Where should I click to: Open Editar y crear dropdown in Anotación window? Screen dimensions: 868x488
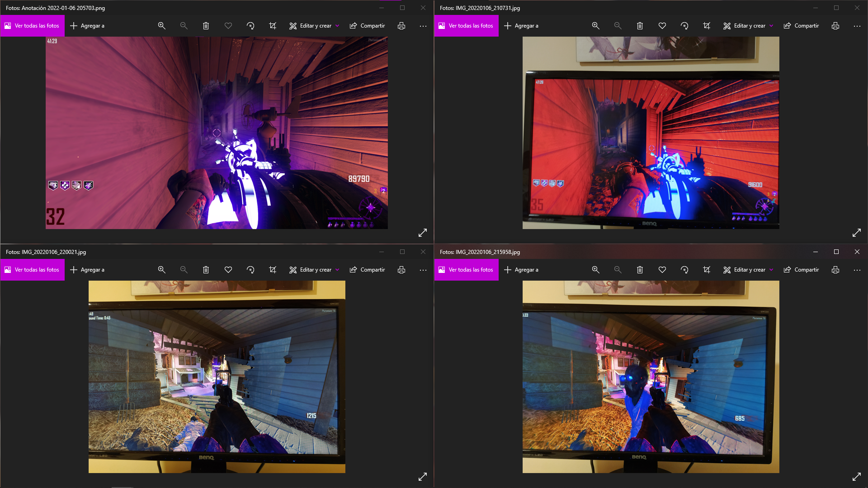[x=314, y=26]
